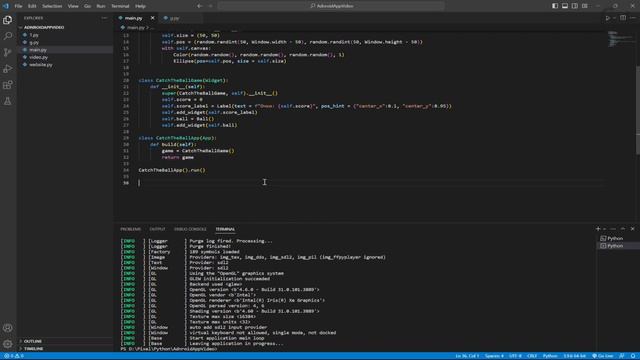
Task: Open website.py in the explorer
Action: tap(41, 64)
